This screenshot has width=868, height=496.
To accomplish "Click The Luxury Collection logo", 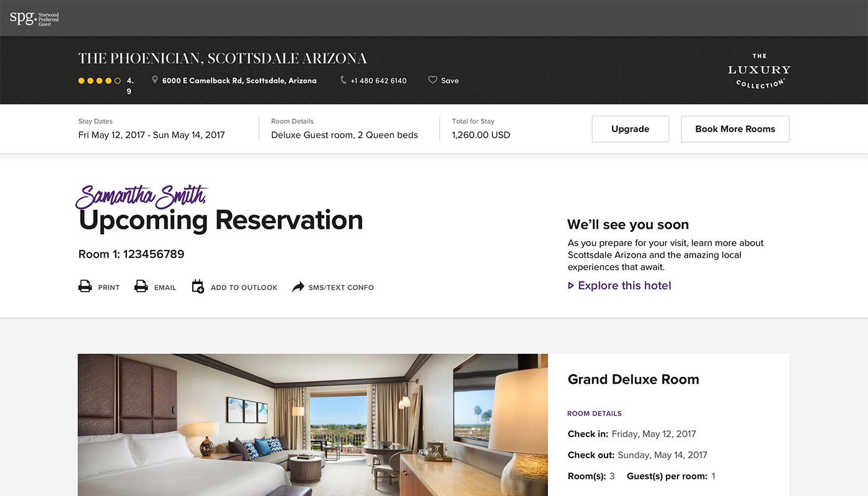I will pyautogui.click(x=759, y=71).
